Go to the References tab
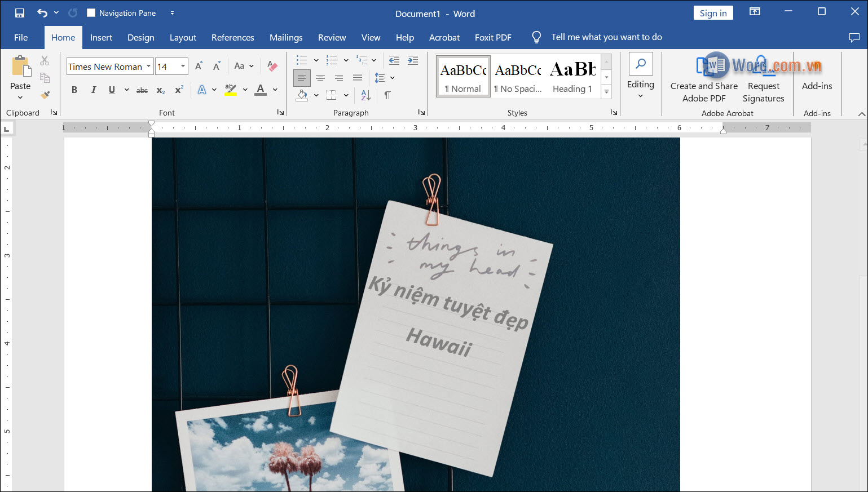This screenshot has height=492, width=868. (x=232, y=37)
